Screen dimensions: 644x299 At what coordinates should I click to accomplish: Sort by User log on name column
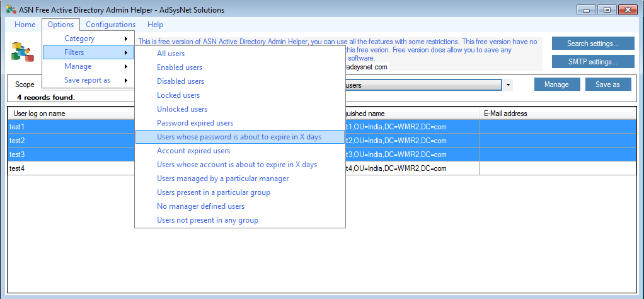pos(72,114)
